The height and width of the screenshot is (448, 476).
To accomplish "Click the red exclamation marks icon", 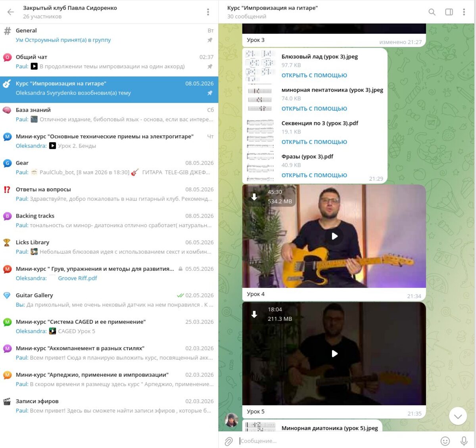I will click(7, 190).
